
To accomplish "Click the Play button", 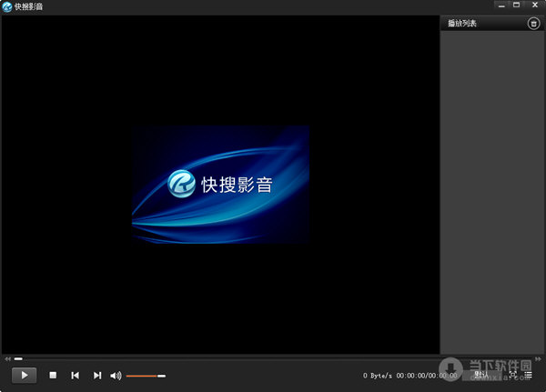I will [24, 375].
